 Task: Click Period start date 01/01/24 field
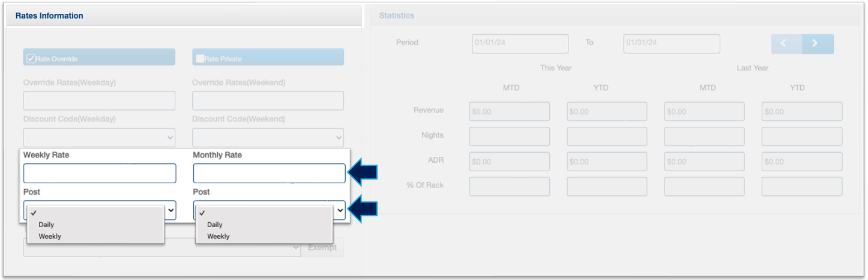(520, 44)
